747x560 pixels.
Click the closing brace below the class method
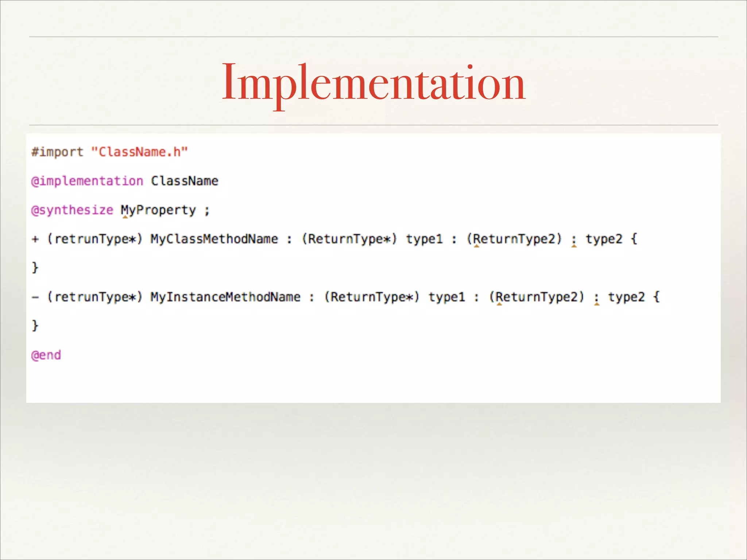(x=35, y=267)
